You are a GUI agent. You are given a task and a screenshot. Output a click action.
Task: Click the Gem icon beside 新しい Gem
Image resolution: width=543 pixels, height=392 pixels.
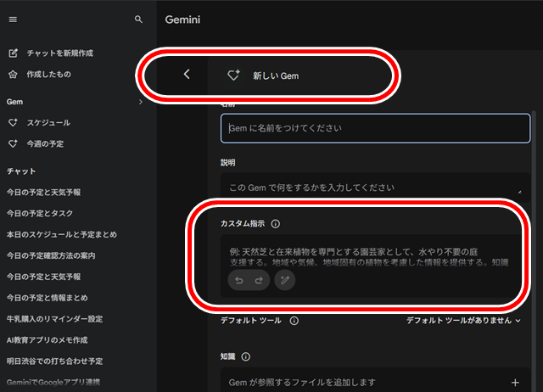233,75
